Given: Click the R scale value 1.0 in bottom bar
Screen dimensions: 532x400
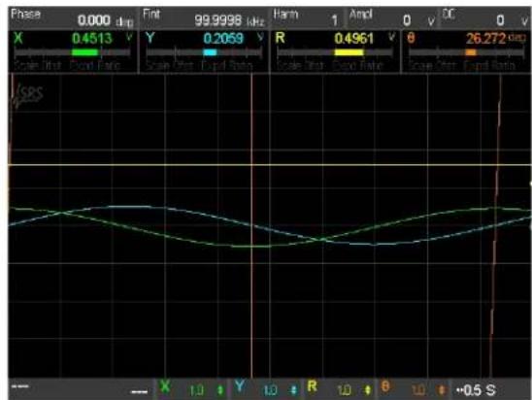Looking at the screenshot, I should [x=344, y=390].
